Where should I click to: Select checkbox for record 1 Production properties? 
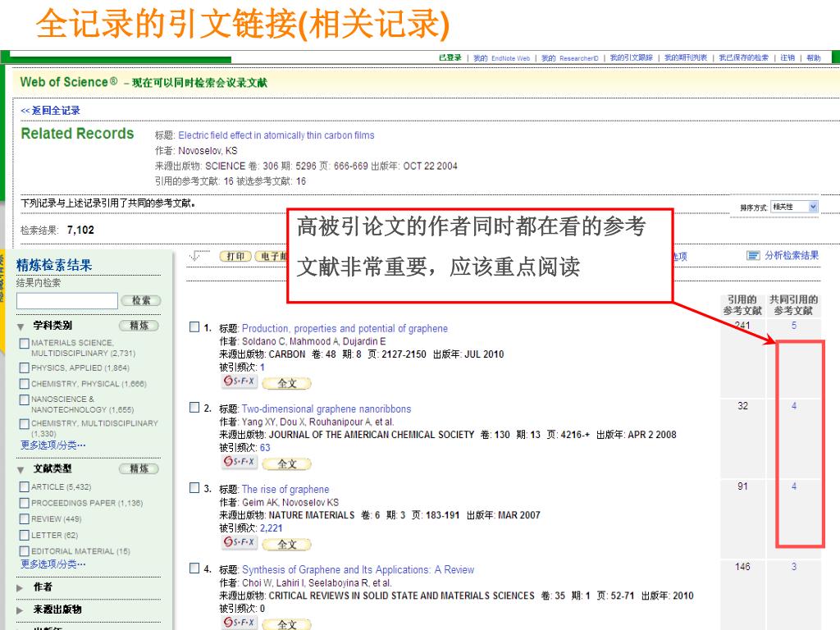click(194, 326)
